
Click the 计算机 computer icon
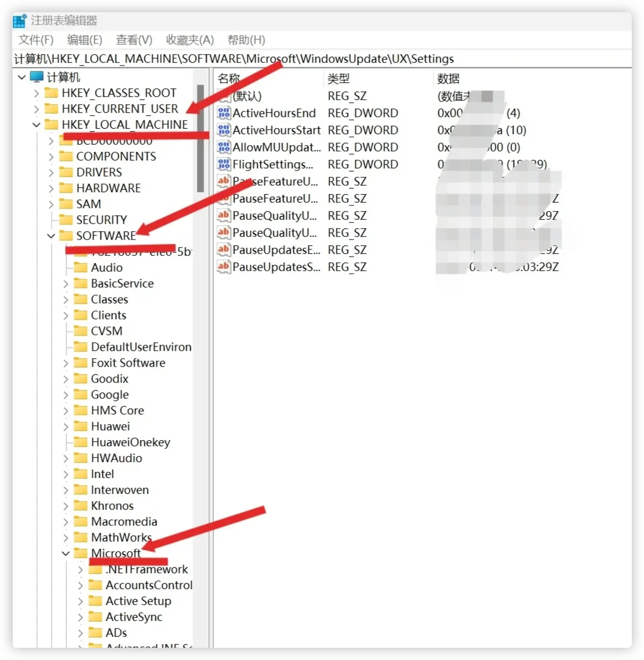pos(37,77)
